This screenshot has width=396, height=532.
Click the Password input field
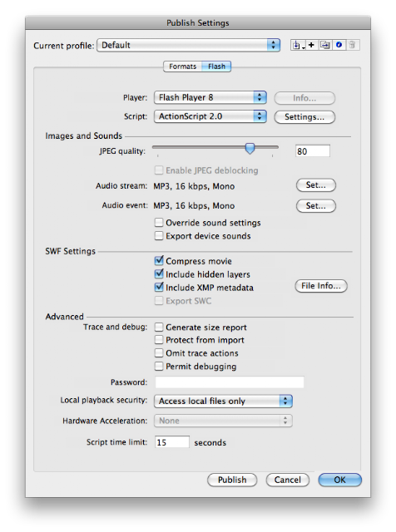tap(230, 382)
